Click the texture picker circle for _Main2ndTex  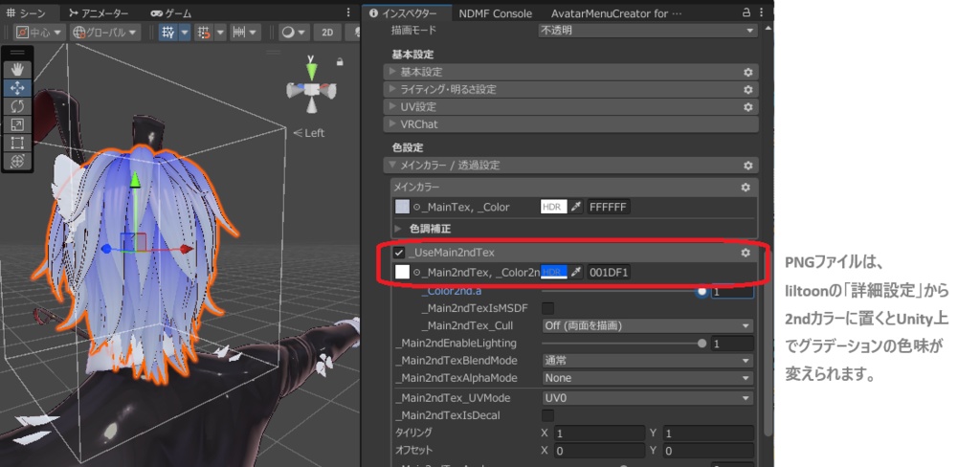tap(417, 272)
